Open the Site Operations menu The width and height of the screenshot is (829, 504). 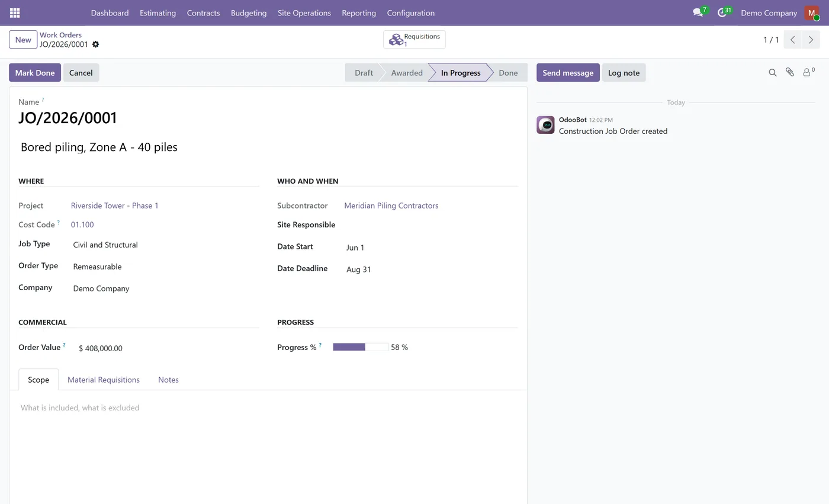(304, 12)
